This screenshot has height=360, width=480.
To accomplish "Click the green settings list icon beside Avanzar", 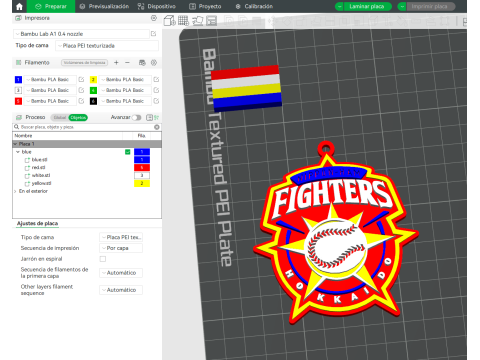I will pos(156,117).
